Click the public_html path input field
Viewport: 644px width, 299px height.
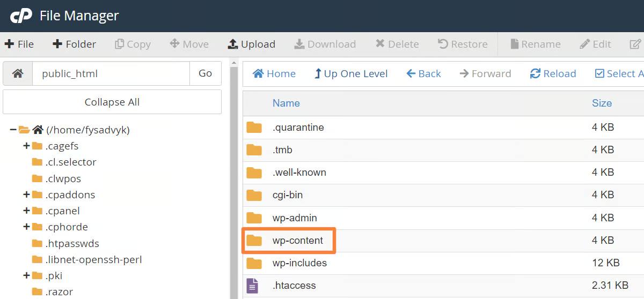(111, 73)
